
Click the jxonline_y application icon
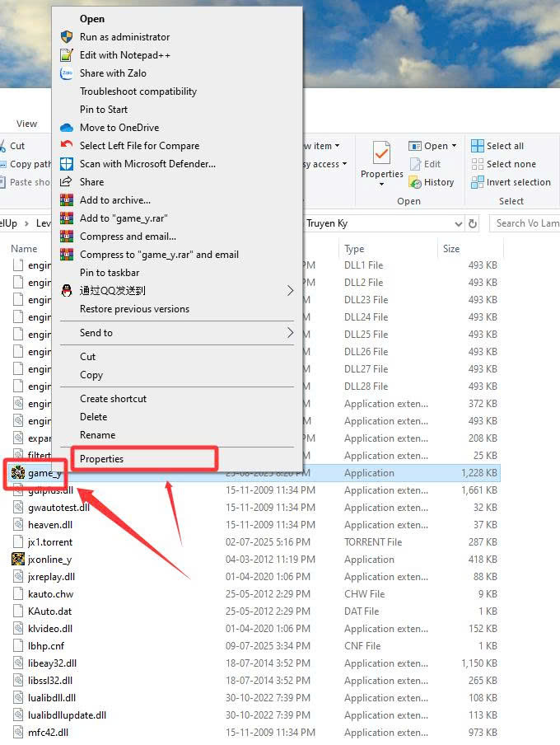tap(18, 560)
